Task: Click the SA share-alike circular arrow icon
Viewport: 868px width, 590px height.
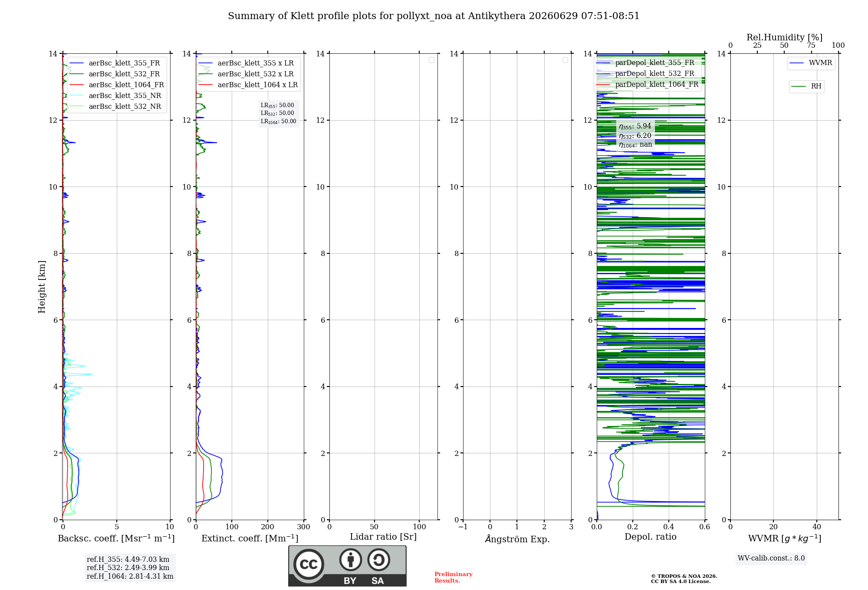Action: 378,560
